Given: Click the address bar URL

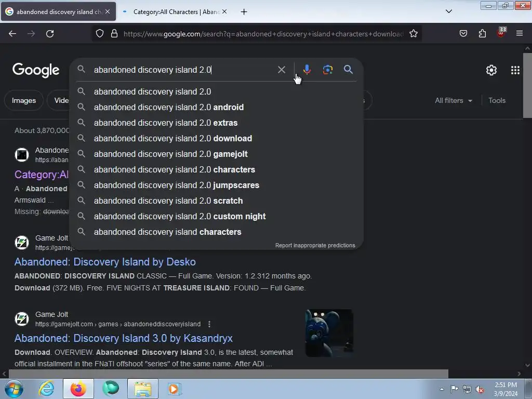Looking at the screenshot, I should pyautogui.click(x=263, y=34).
